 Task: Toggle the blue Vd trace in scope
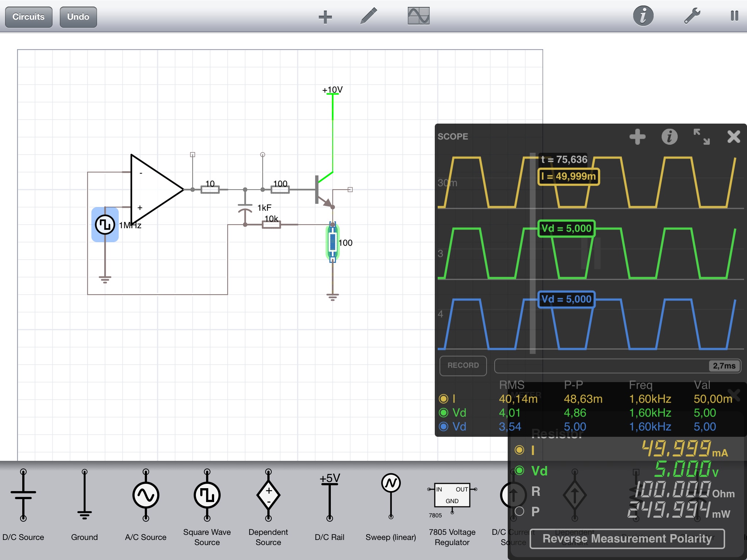(x=444, y=427)
